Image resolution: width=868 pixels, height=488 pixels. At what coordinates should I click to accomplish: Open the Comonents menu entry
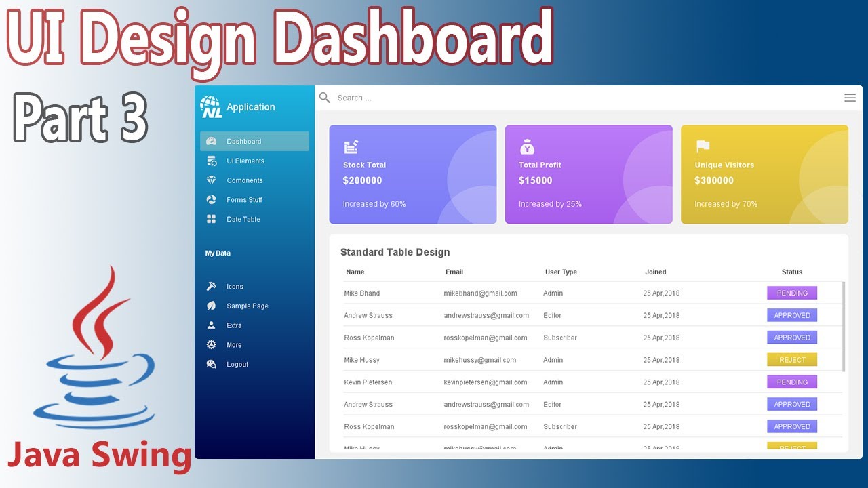254,180
